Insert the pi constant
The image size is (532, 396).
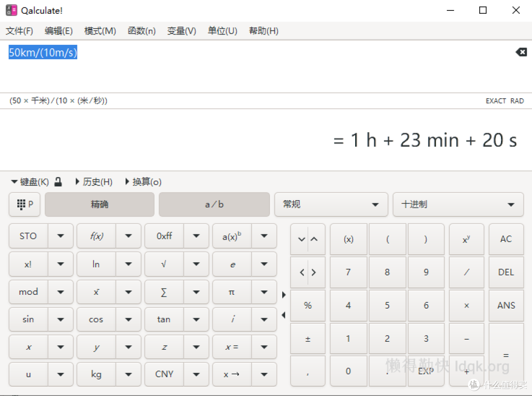[x=232, y=292]
